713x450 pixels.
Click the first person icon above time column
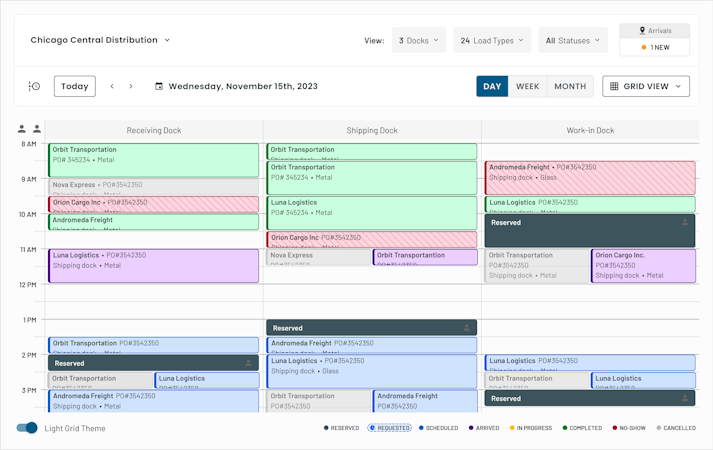(x=21, y=129)
